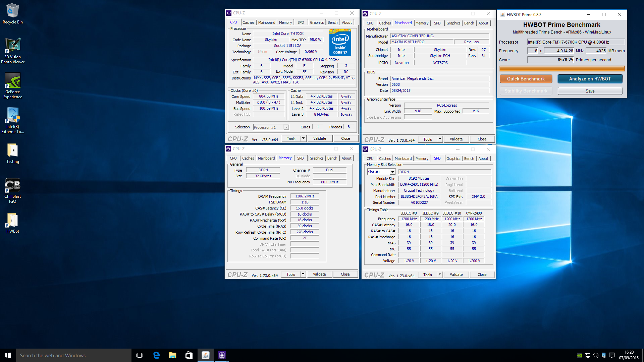This screenshot has width=644, height=362.
Task: Select Memory tab in SPD window
Action: coord(422,159)
